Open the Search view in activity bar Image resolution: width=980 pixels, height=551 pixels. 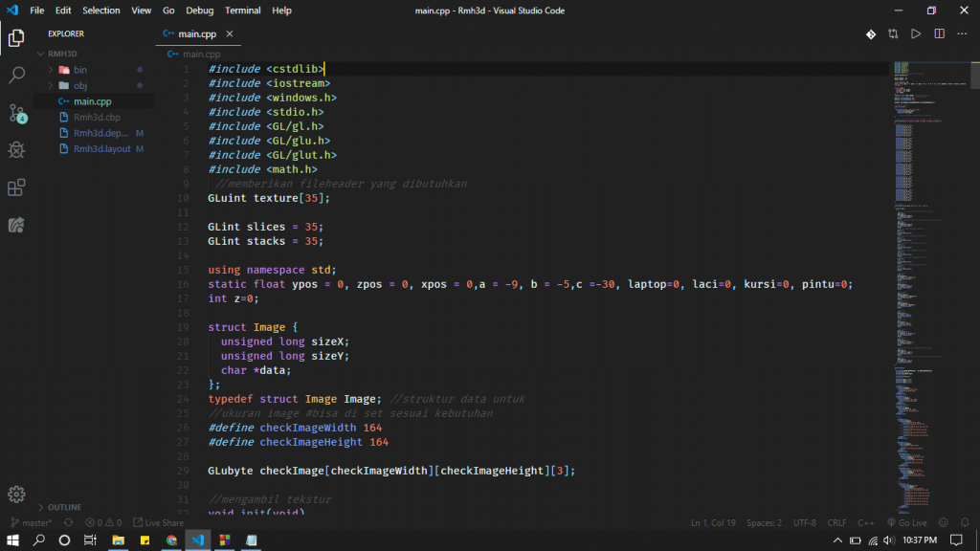point(16,75)
